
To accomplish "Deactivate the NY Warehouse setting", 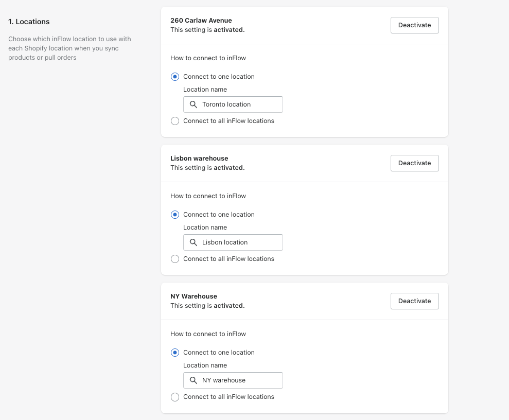I will coord(414,301).
